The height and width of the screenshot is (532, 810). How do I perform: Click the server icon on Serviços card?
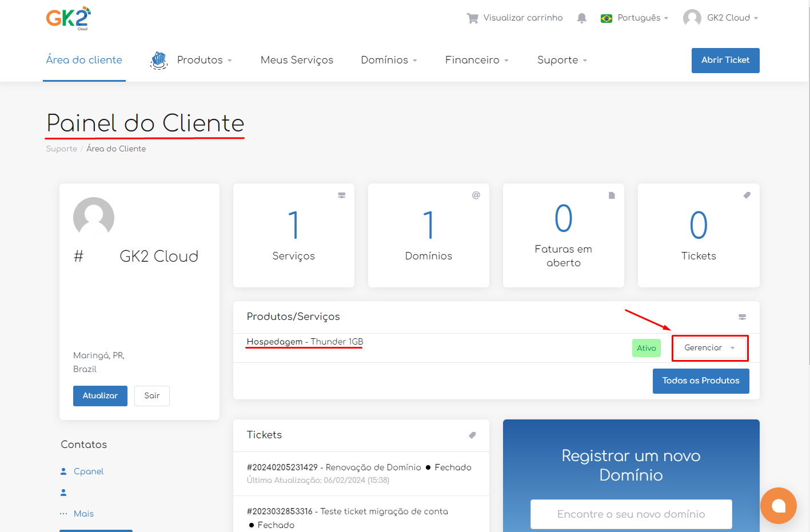pyautogui.click(x=341, y=195)
